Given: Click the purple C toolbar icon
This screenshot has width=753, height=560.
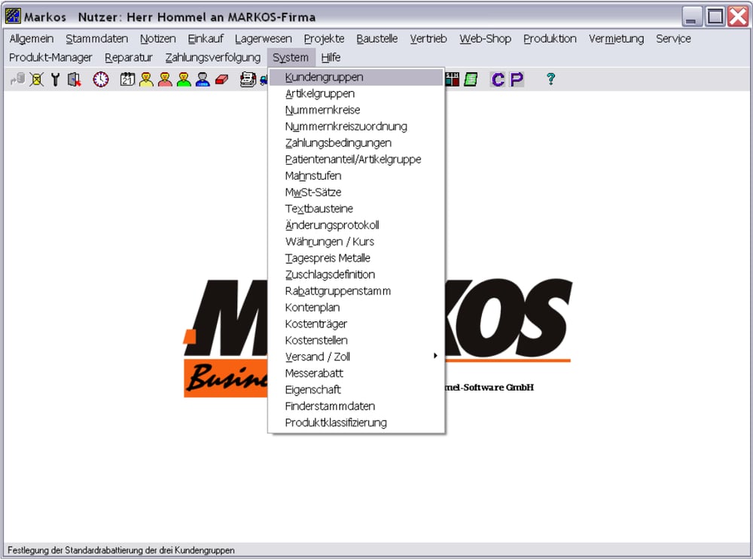Looking at the screenshot, I should pyautogui.click(x=498, y=79).
